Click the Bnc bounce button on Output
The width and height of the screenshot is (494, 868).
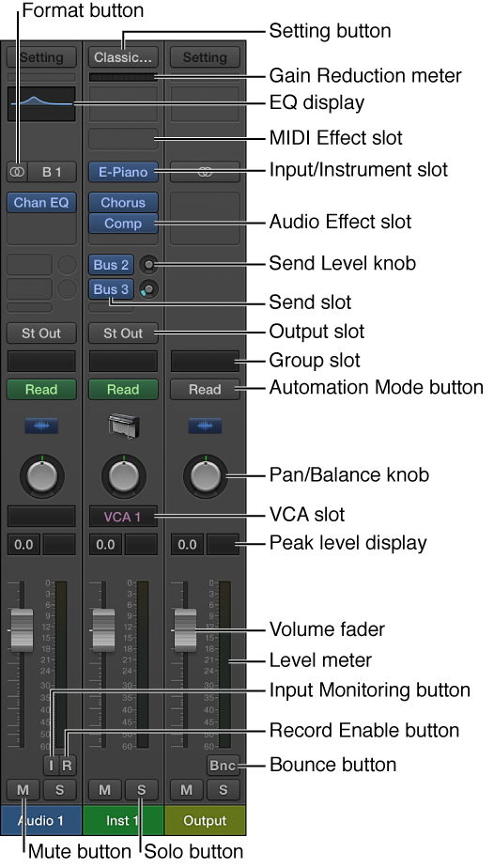coord(224,766)
